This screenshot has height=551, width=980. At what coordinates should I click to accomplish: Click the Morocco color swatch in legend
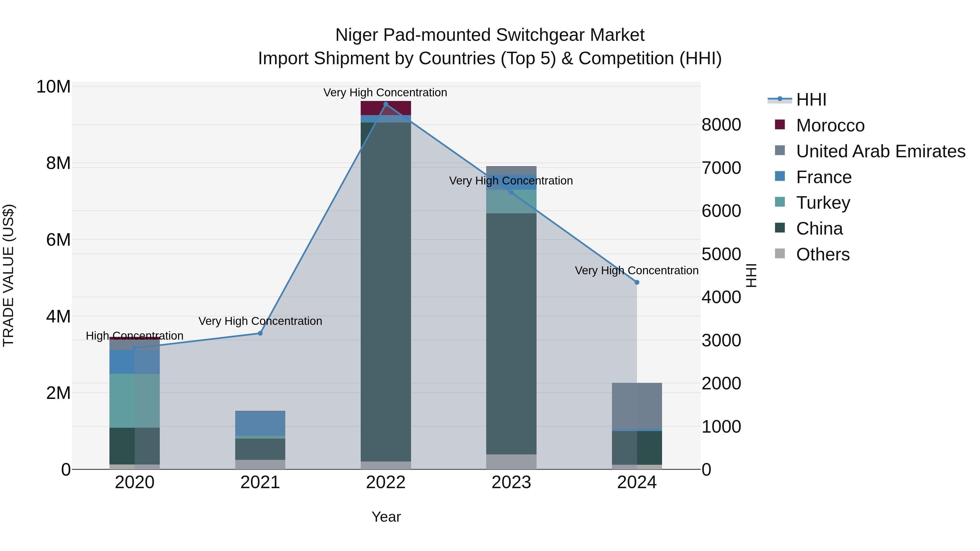(780, 125)
